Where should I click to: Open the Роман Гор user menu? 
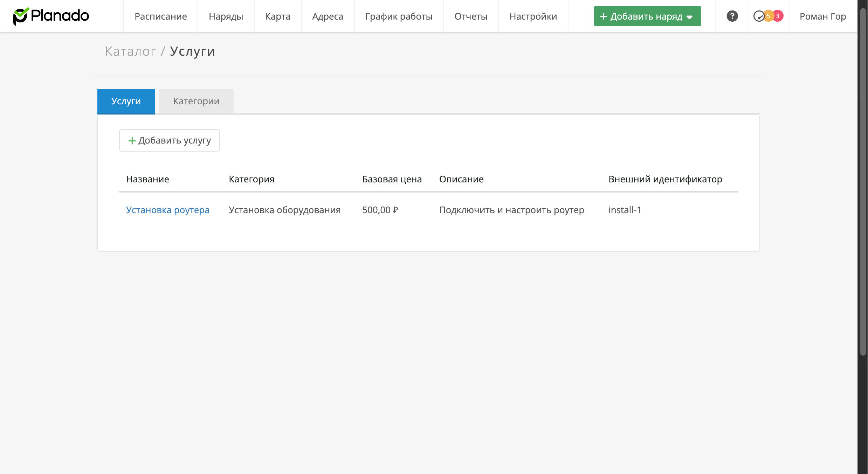point(822,16)
